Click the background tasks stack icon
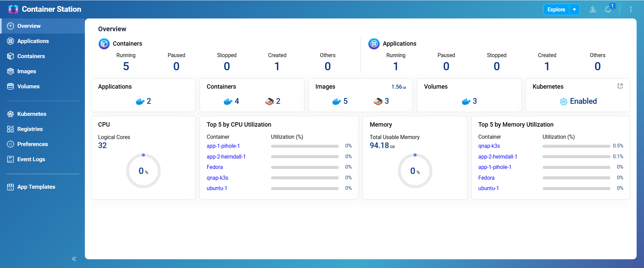This screenshot has height=268, width=644. coord(593,9)
